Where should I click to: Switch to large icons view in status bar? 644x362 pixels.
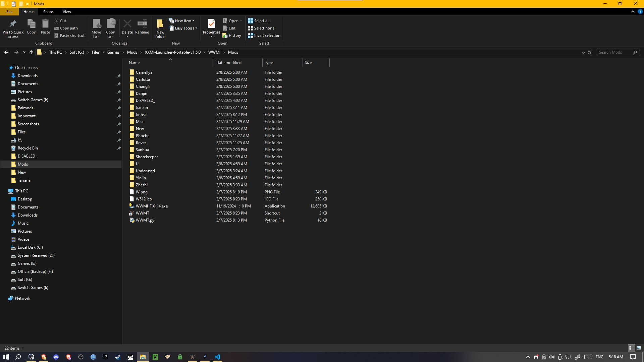pyautogui.click(x=639, y=348)
